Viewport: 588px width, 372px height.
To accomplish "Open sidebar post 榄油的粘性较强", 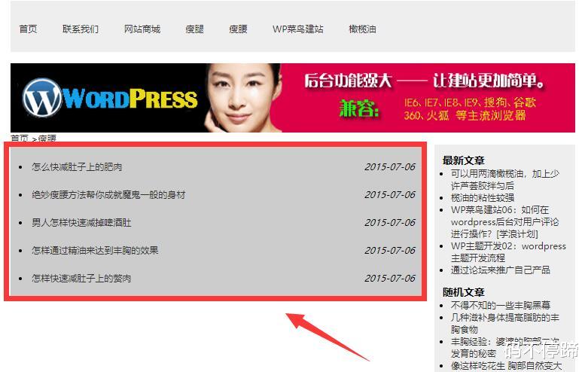I will pos(483,197).
